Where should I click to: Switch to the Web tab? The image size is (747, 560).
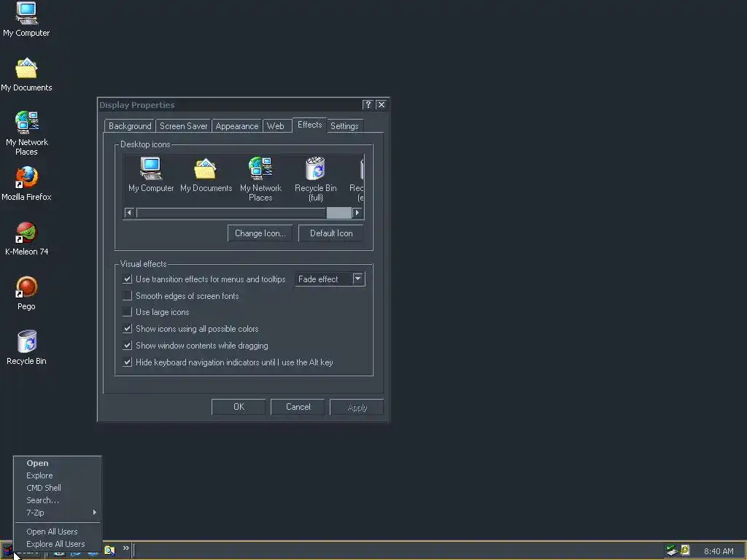[276, 126]
